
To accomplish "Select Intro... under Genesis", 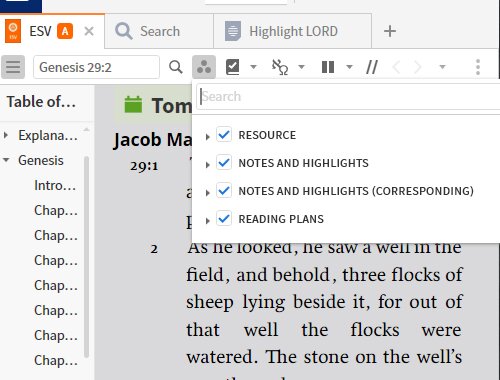I will coord(55,185).
